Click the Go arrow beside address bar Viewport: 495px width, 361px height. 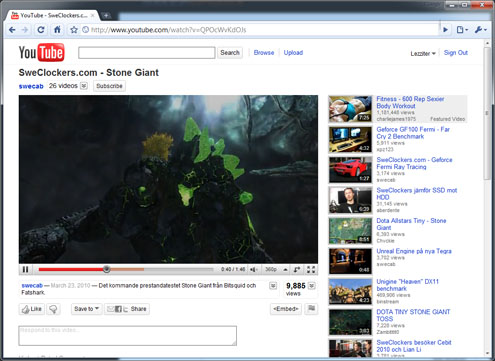click(445, 30)
